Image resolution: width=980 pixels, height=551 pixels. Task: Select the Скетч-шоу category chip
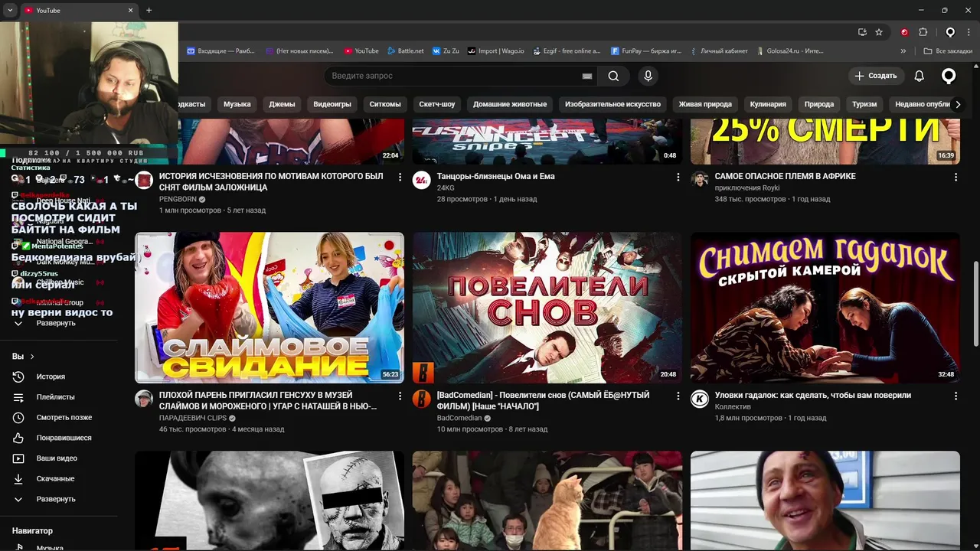point(437,104)
